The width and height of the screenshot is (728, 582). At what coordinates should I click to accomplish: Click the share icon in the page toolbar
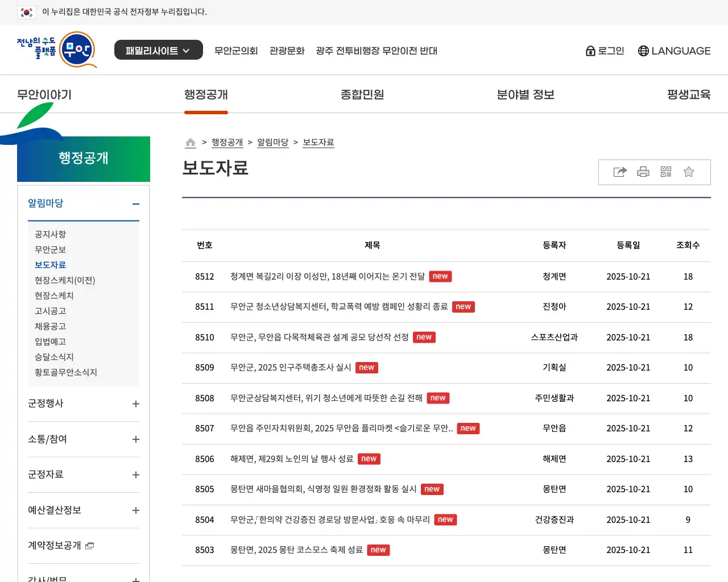pos(620,172)
